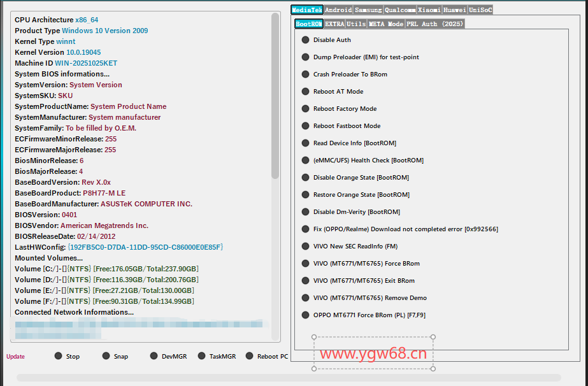Choose VIVO New SEC ReadInfo (FM)
The image size is (588, 386).
coord(350,247)
